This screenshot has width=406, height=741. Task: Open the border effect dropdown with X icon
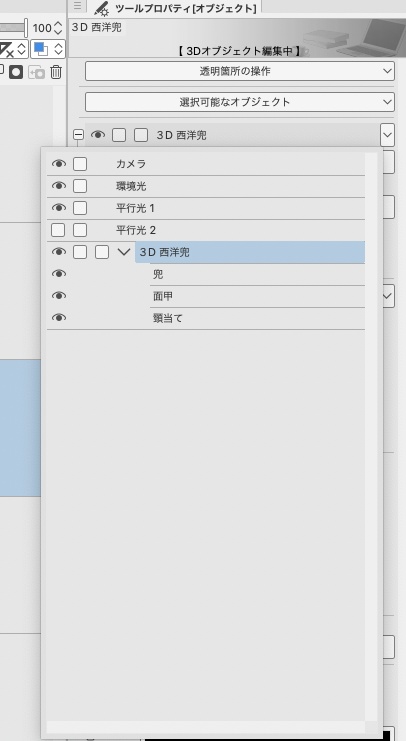[x=13, y=49]
